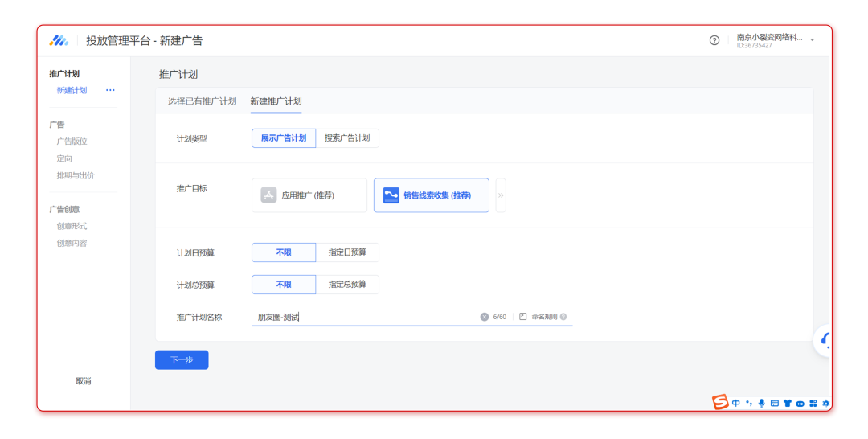Viewport: 868px width, 439px height.
Task: Click the microphone voice input icon
Action: pos(761,403)
